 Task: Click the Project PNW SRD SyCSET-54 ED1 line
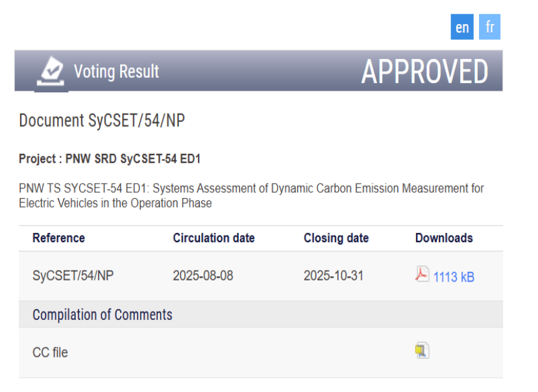pyautogui.click(x=114, y=158)
